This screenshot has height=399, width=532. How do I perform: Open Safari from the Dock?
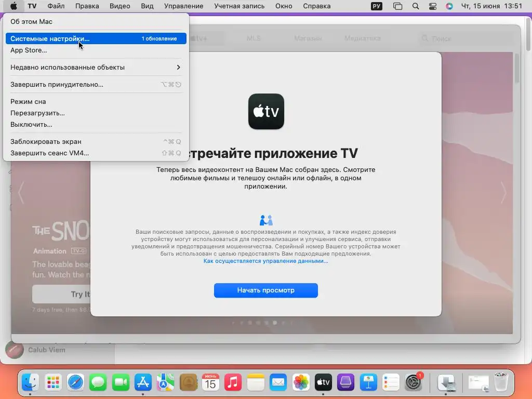pyautogui.click(x=75, y=382)
